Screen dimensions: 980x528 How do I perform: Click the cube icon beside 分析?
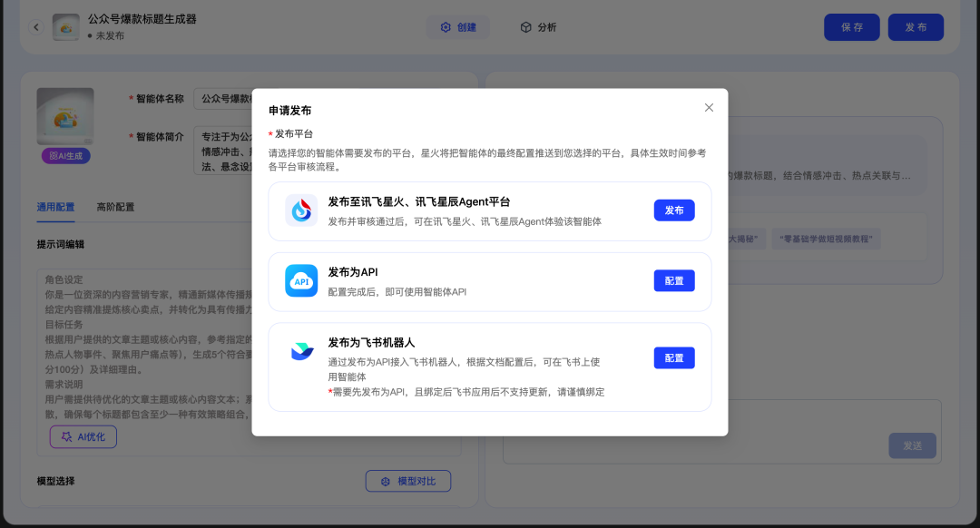click(x=524, y=26)
